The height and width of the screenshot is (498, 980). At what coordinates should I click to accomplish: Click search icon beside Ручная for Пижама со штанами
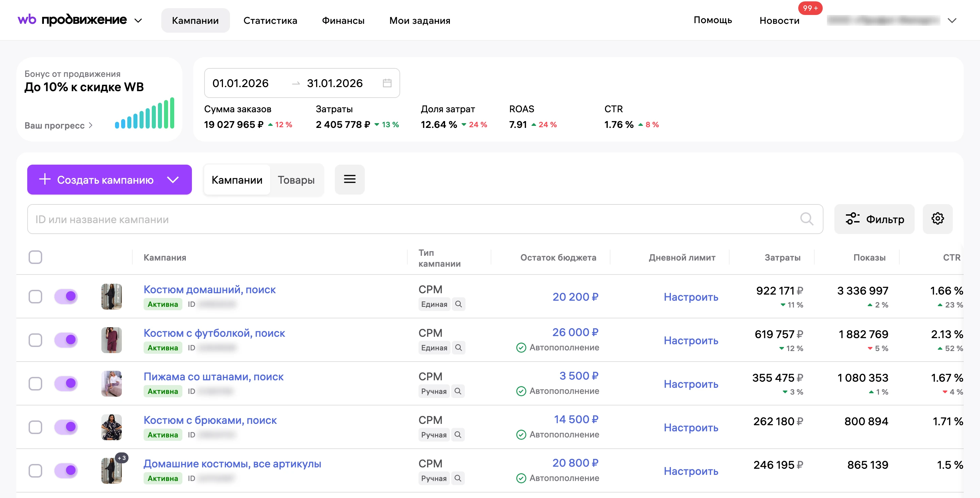coord(458,391)
